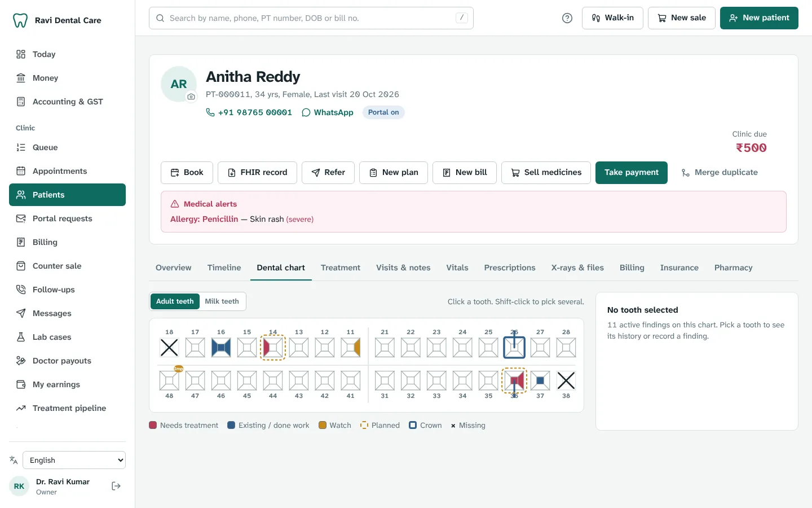The width and height of the screenshot is (812, 508).
Task: Open the Timeline tab
Action: [224, 268]
